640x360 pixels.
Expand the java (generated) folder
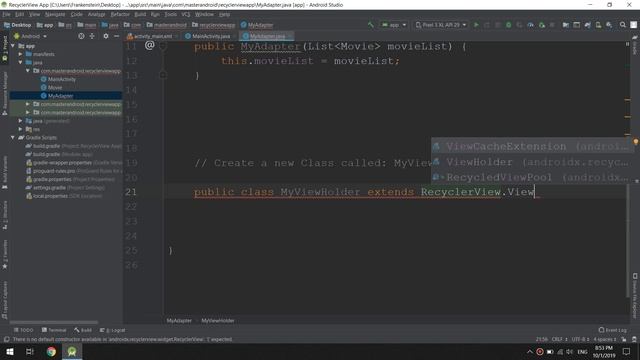[x=20, y=121]
